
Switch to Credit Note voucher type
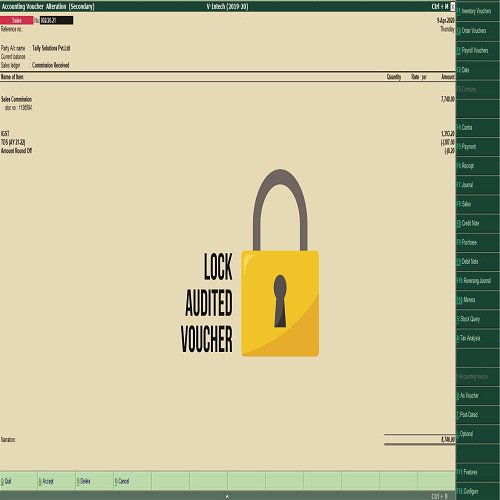pyautogui.click(x=478, y=223)
